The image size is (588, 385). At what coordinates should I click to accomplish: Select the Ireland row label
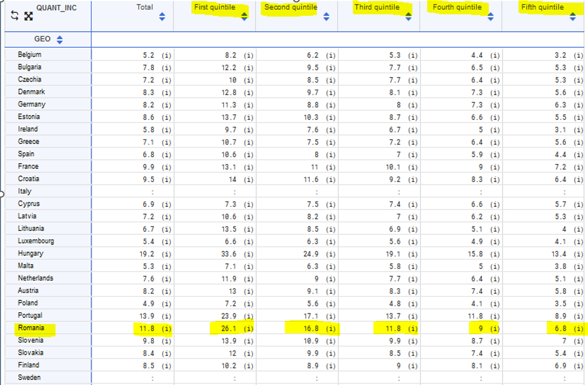click(x=28, y=129)
